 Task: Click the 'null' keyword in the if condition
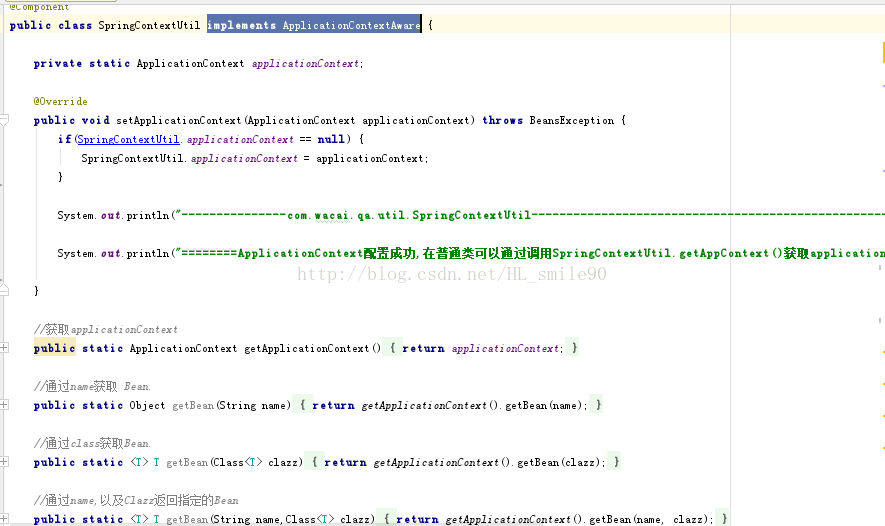(331, 139)
